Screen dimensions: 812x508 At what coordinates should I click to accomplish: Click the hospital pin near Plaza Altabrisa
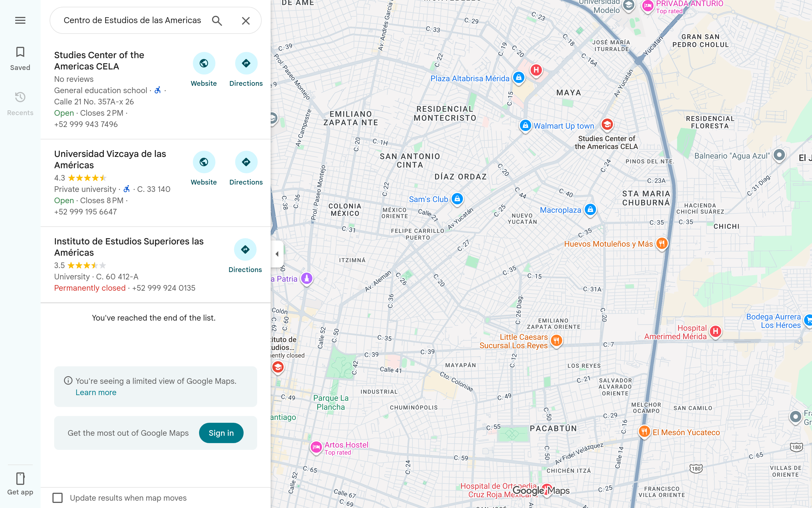[536, 70]
